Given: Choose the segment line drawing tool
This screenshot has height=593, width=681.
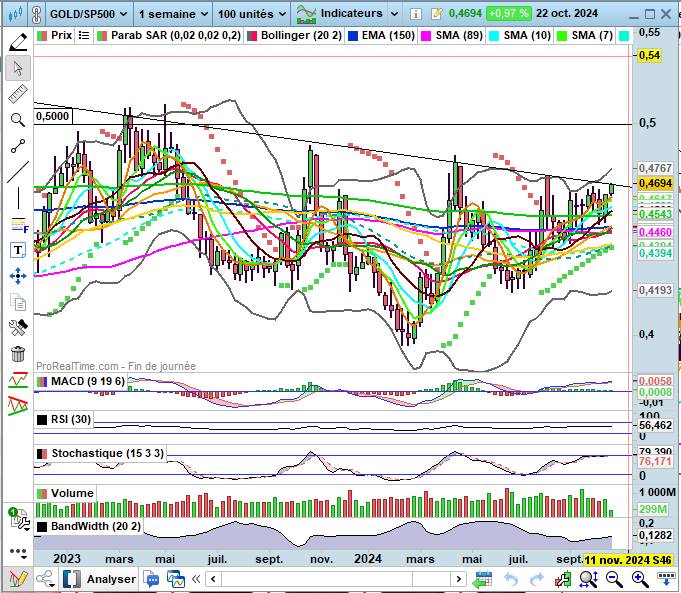Looking at the screenshot, I should (x=17, y=146).
